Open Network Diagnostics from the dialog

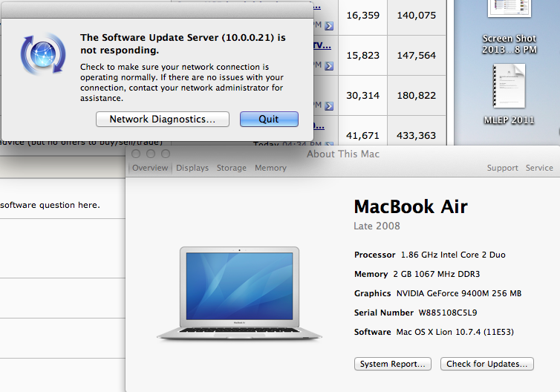(x=163, y=119)
